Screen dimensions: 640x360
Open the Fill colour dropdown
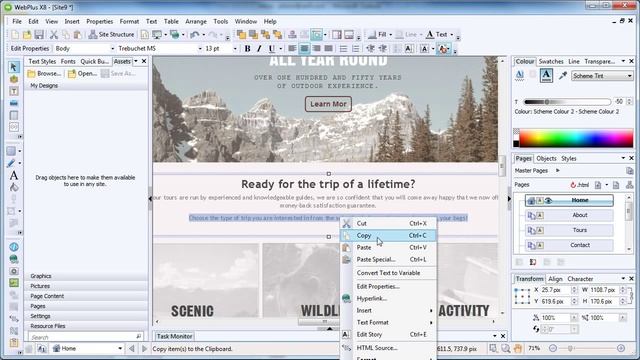[390, 35]
